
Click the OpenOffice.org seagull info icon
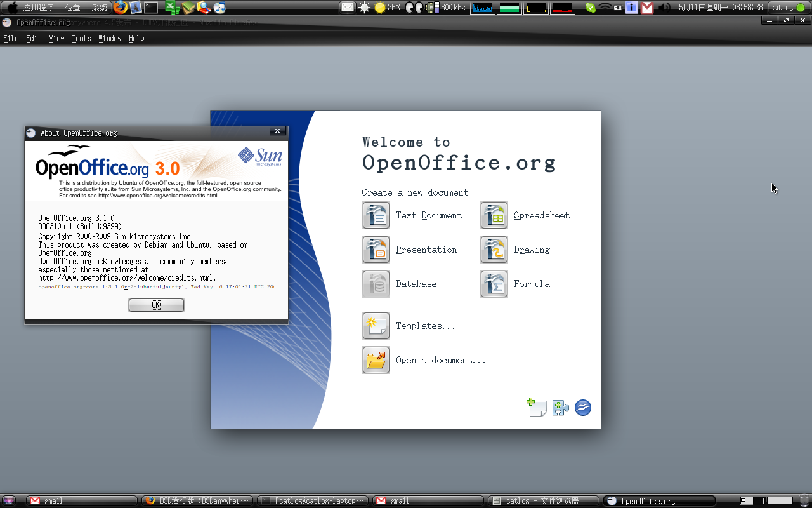click(583, 408)
